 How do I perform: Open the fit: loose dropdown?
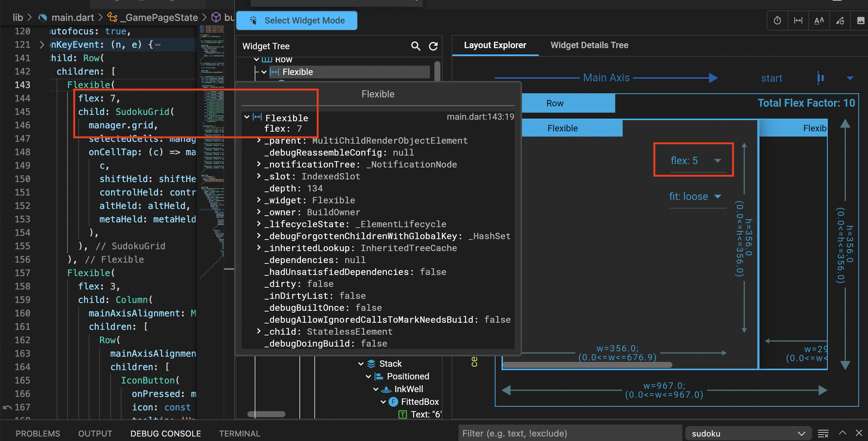click(x=718, y=196)
